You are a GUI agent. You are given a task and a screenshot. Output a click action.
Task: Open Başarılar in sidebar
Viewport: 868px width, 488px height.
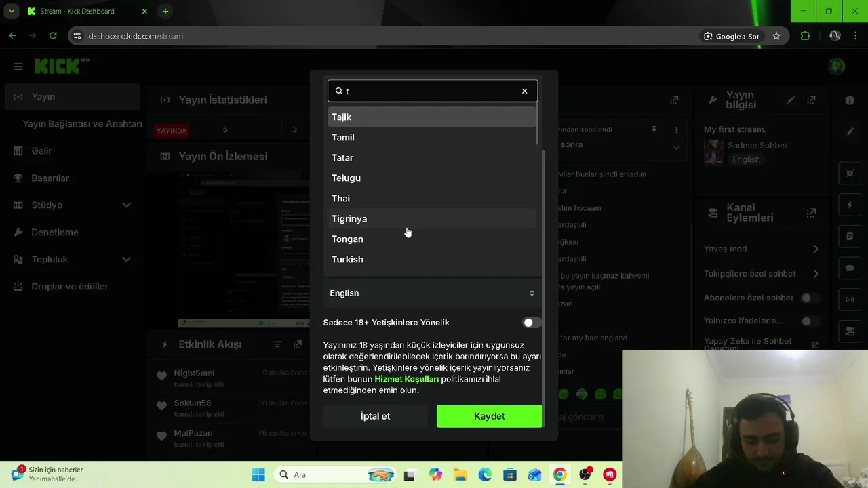pos(72,178)
